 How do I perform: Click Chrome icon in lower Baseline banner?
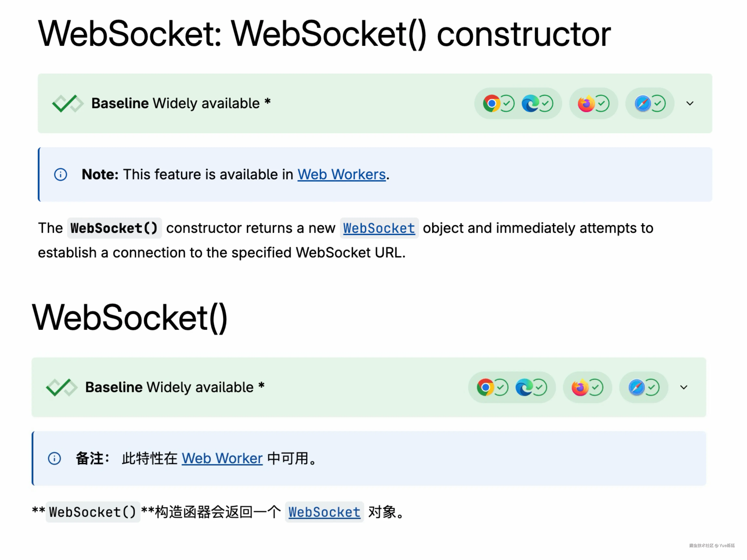(485, 387)
